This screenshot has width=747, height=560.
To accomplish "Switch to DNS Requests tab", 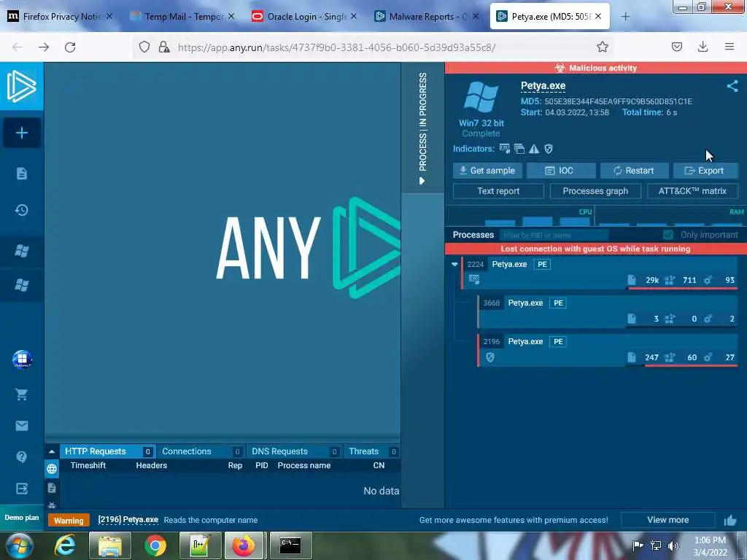I will tap(295, 451).
